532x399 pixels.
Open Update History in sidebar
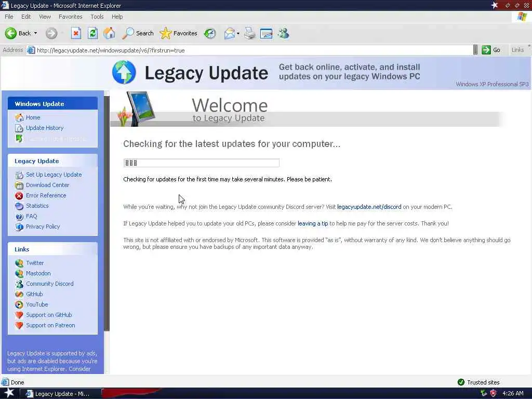pyautogui.click(x=45, y=128)
